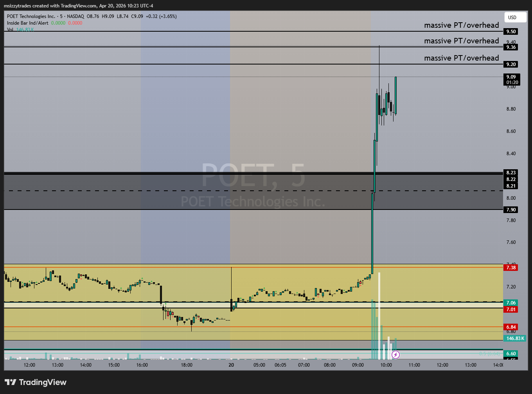
Task: Click the 08:00 time axis label
Action: (x=330, y=365)
